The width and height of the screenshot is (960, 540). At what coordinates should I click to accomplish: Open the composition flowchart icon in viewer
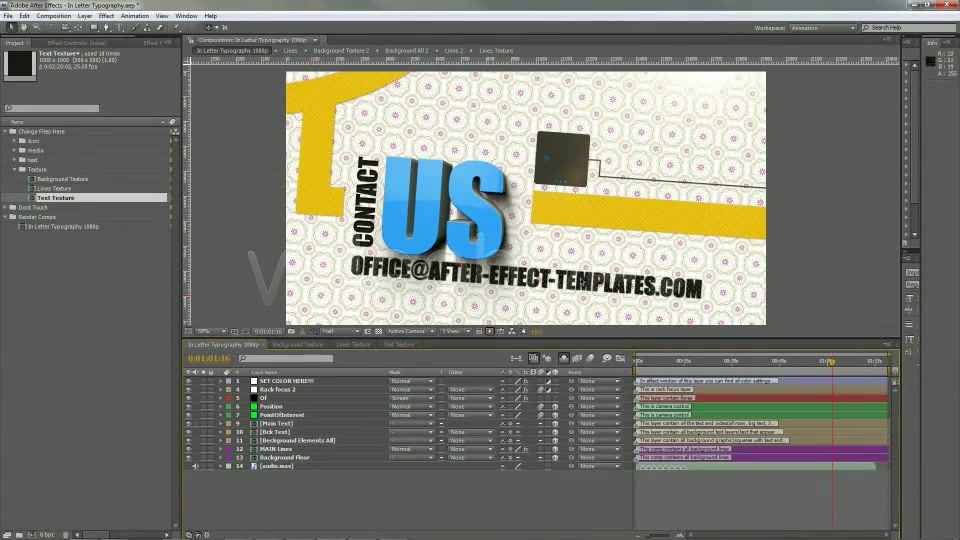pyautogui.click(x=512, y=331)
